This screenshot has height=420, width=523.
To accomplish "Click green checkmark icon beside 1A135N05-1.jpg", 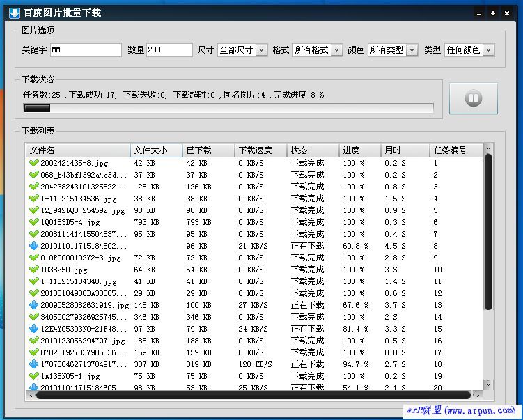I will [x=33, y=376].
